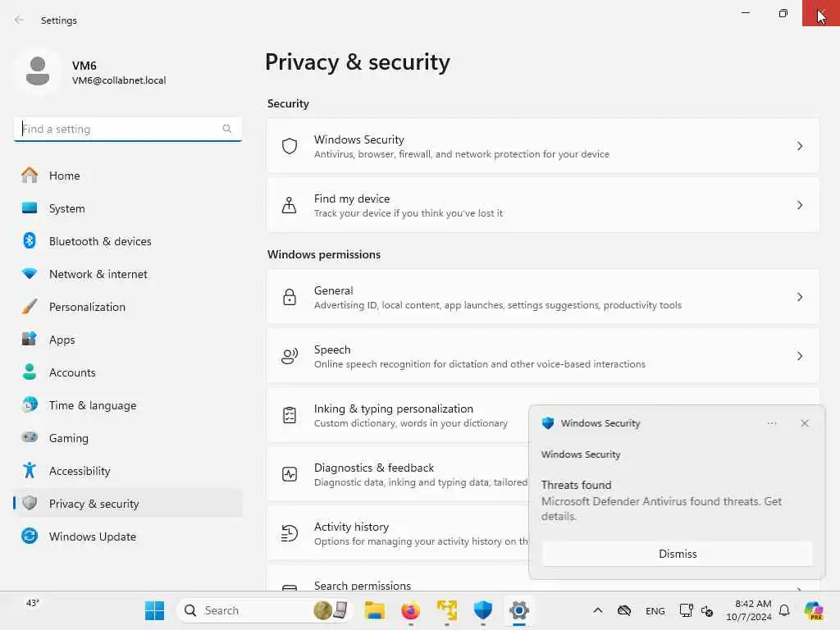Click the Network wifi icon
This screenshot has height=630, width=840.
coord(30,273)
